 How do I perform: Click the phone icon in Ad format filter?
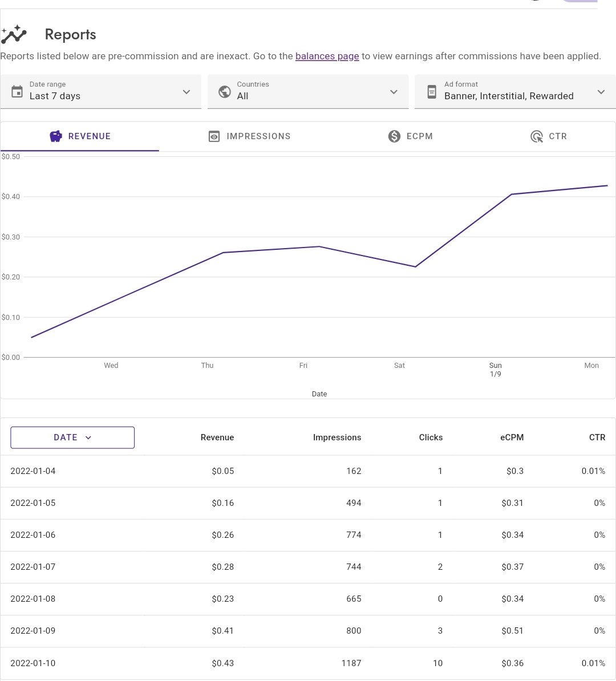pyautogui.click(x=432, y=91)
